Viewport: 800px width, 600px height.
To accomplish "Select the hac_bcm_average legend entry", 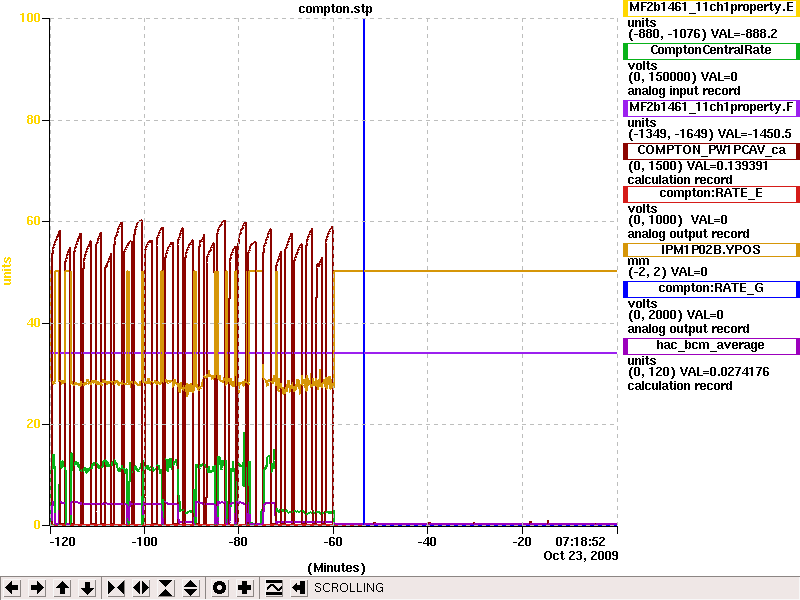I will pos(711,345).
